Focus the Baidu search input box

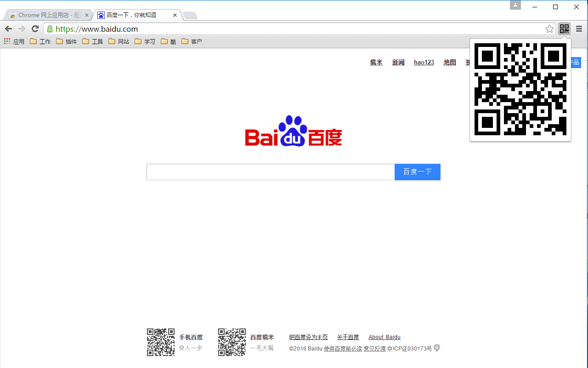click(270, 172)
